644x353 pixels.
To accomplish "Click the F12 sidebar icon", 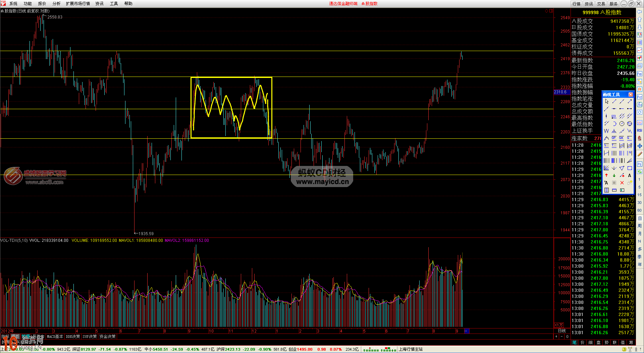I will pyautogui.click(x=640, y=97).
